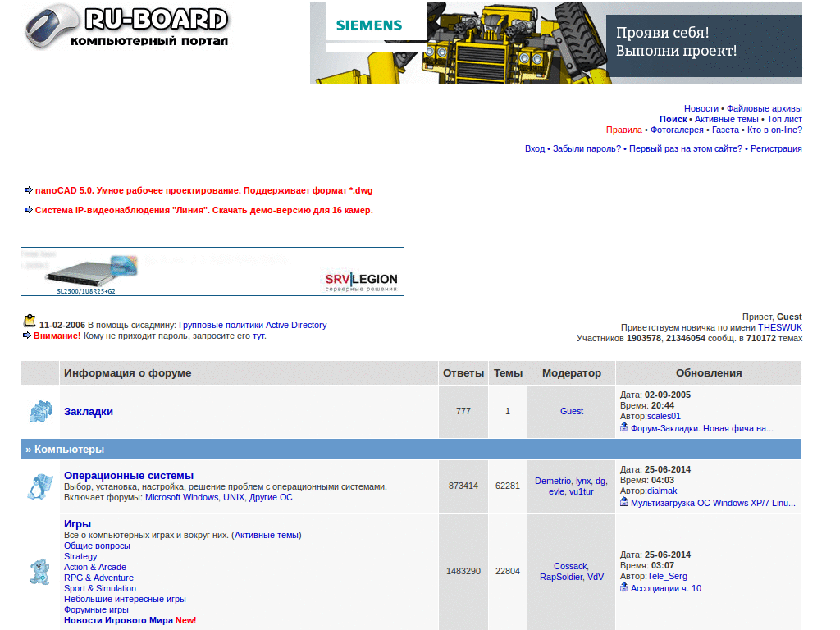Click the envelope icon beside Ассоциации ч. 10
This screenshot has height=630, width=840.
click(623, 587)
